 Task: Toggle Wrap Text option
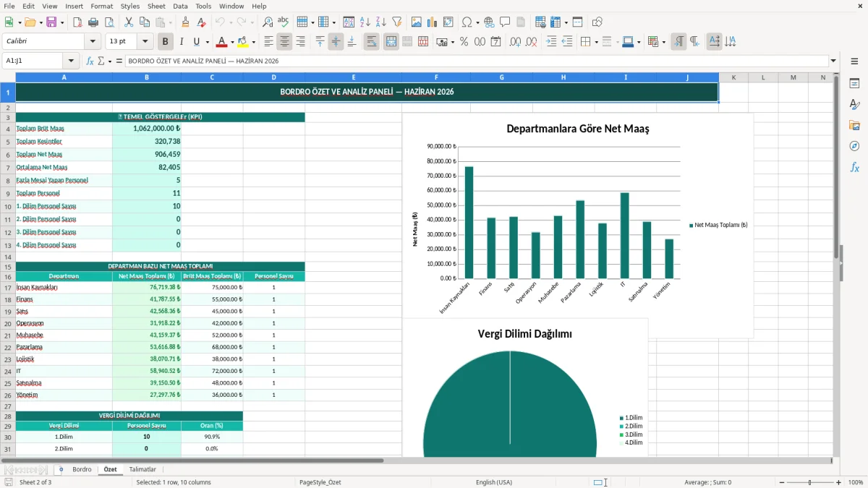point(372,42)
